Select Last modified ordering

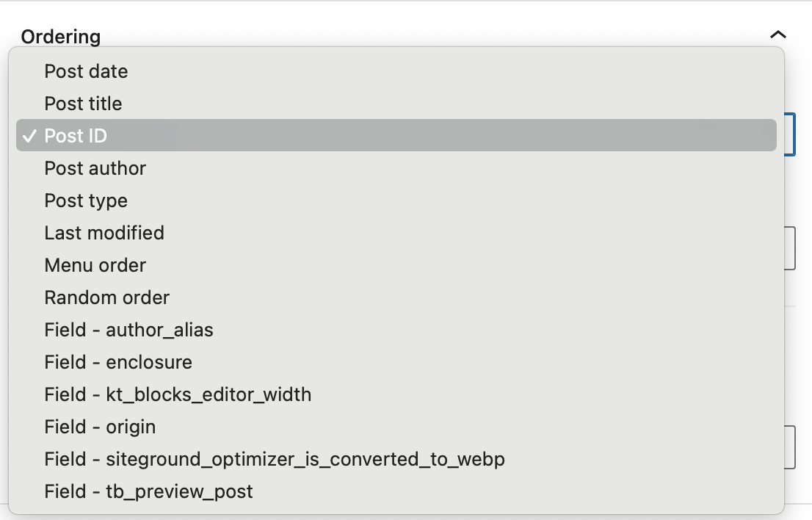396,233
